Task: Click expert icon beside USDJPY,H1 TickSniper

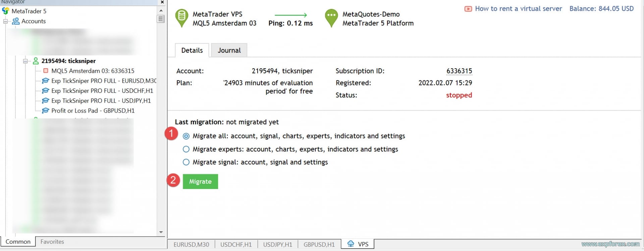Action: [x=45, y=101]
